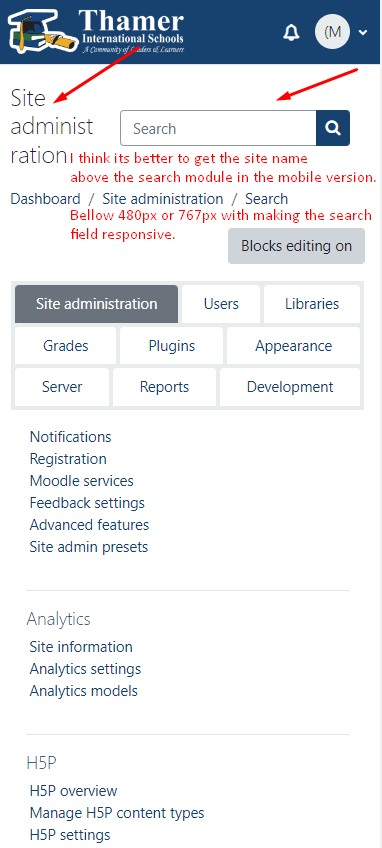Click the user avatar circle
Image resolution: width=382 pixels, height=848 pixels.
(x=332, y=32)
